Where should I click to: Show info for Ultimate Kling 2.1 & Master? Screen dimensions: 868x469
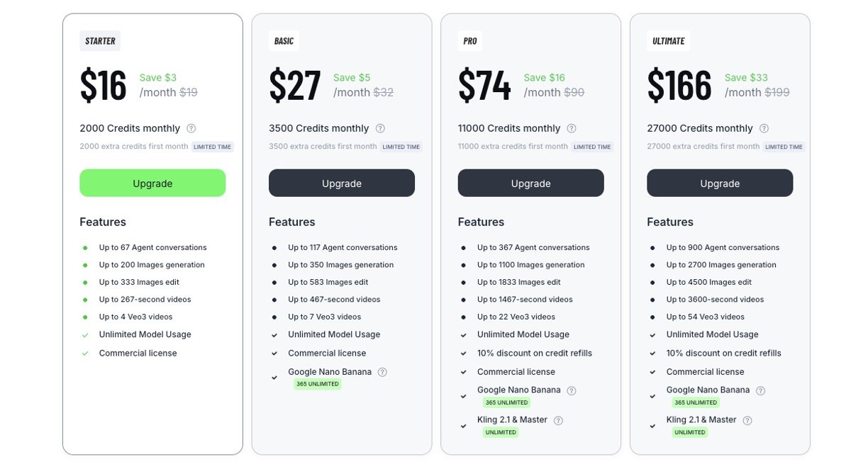[x=747, y=420]
